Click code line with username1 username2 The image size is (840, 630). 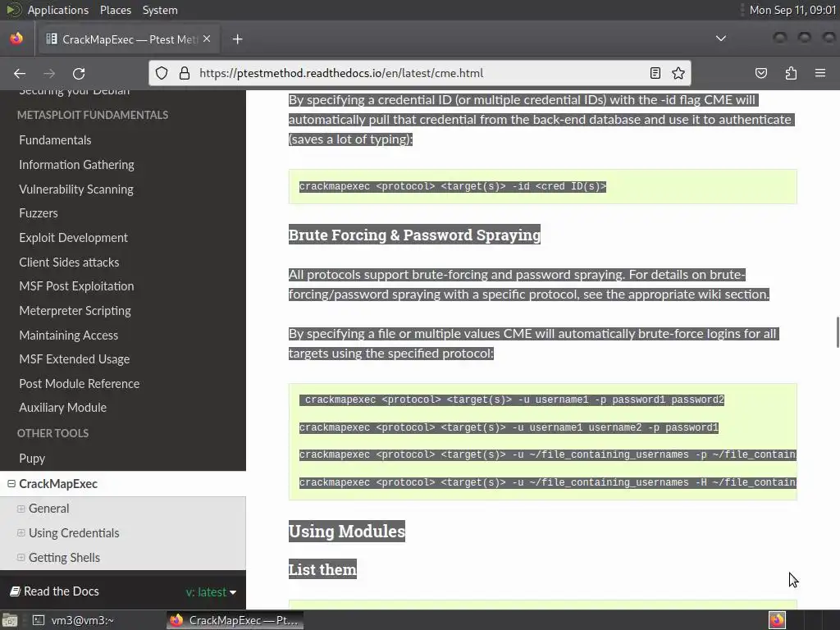(509, 427)
